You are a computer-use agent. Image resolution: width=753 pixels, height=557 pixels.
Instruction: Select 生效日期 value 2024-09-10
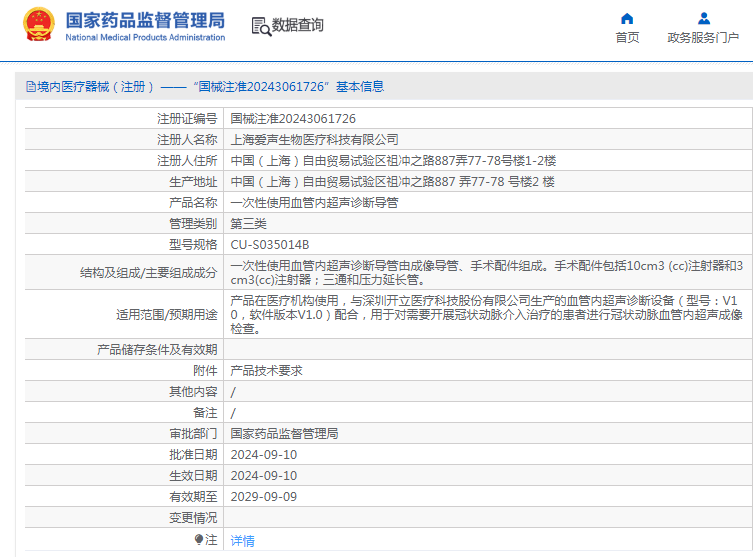264,476
